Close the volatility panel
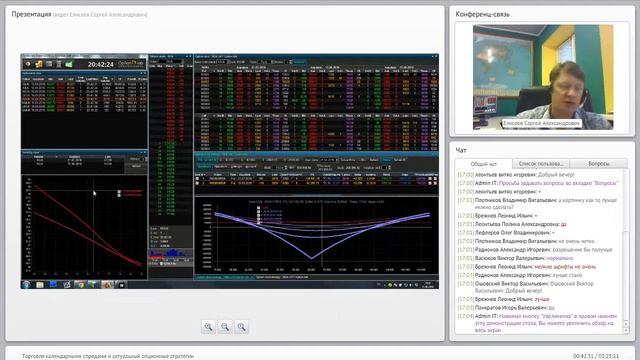The width and height of the screenshot is (640, 360). [x=145, y=152]
